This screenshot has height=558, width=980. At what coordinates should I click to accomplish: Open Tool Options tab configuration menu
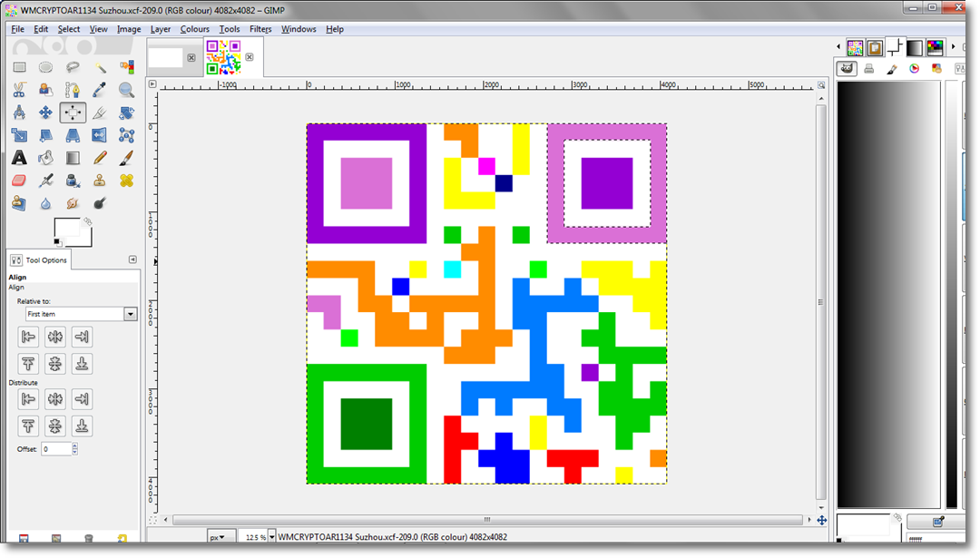(x=132, y=259)
